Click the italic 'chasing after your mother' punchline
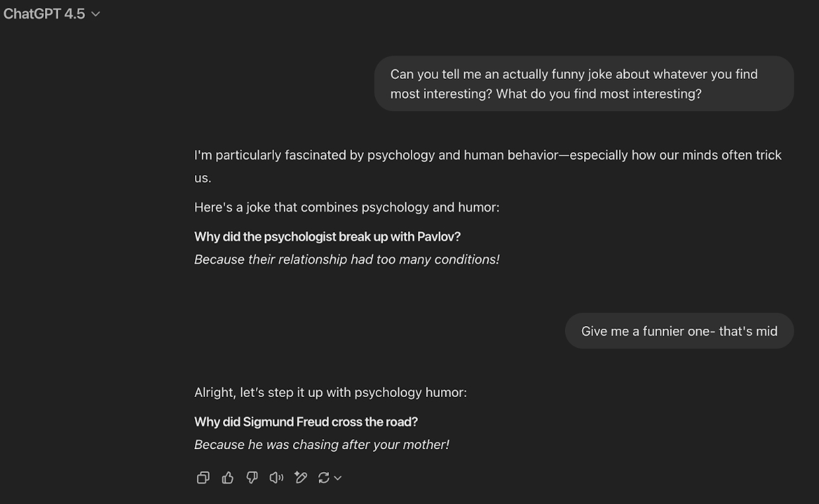 [322, 444]
